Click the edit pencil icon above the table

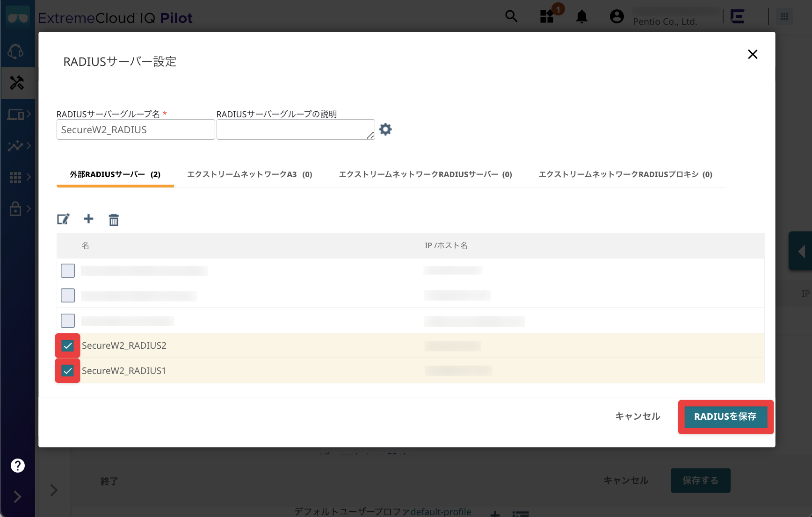63,219
